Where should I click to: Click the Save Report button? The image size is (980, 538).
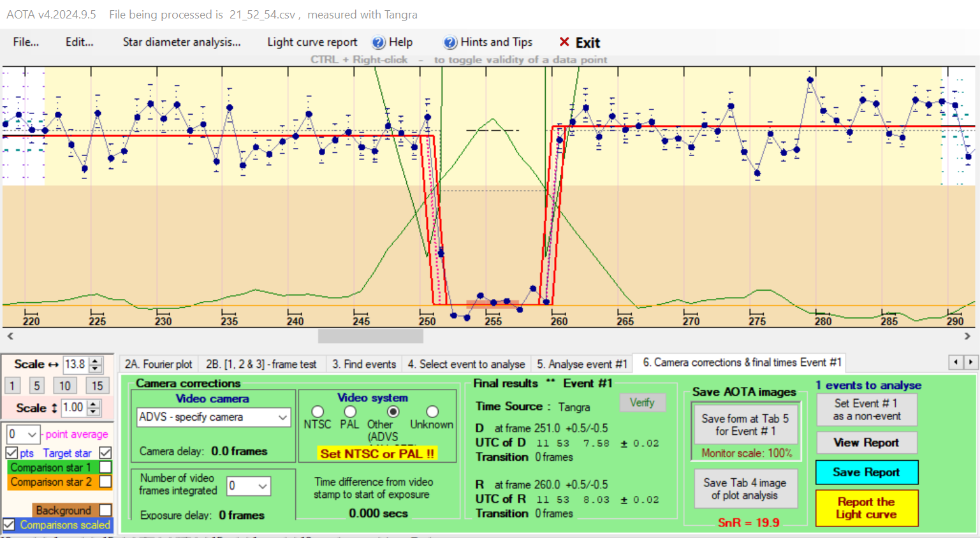[x=866, y=472]
